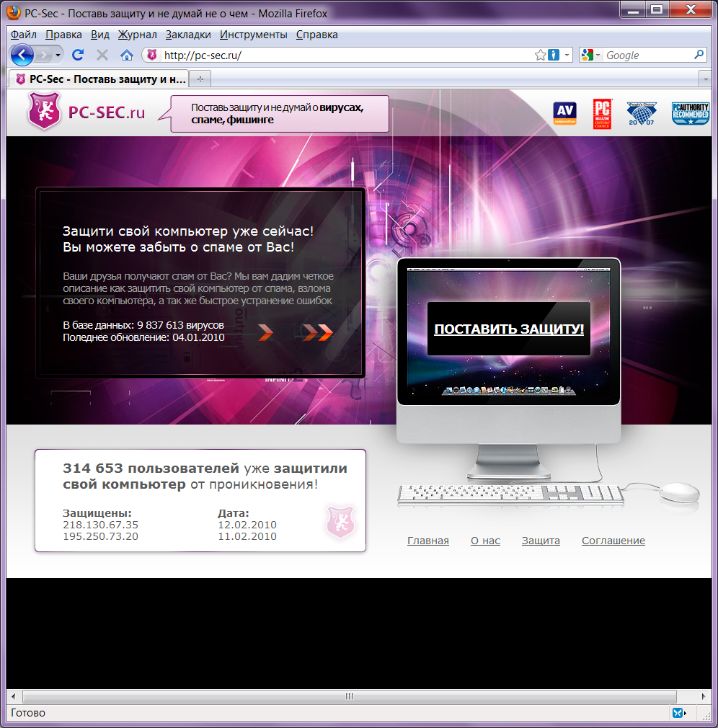718x728 pixels.
Task: Click the AV Comparatives award badge
Action: [564, 113]
